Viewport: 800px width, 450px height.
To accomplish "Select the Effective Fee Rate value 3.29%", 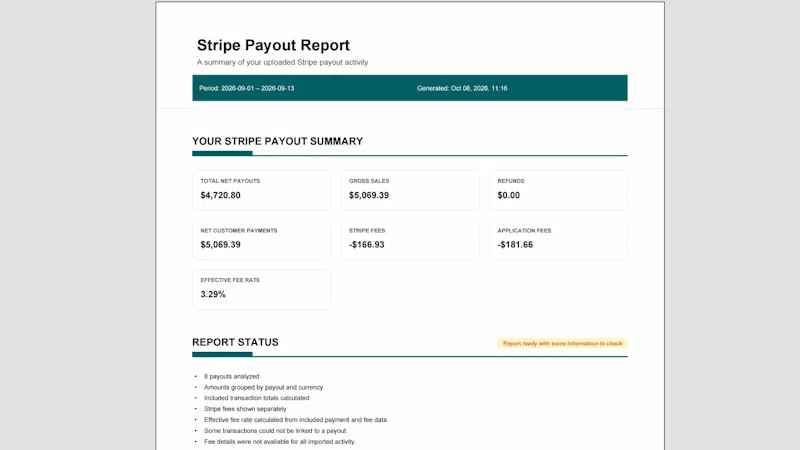I will [x=213, y=294].
